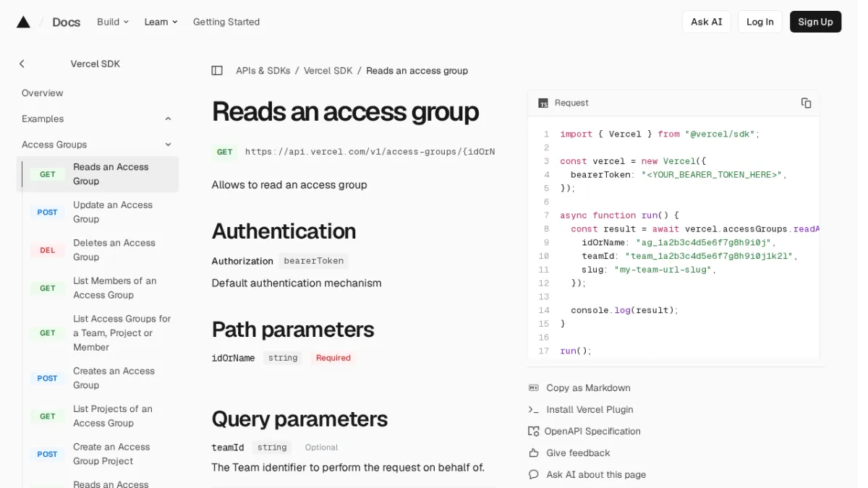Click the Reads an access group page title

(345, 112)
